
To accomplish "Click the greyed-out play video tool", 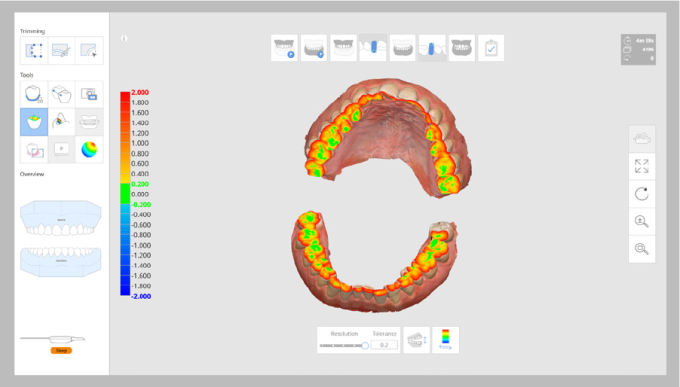I will 61,150.
